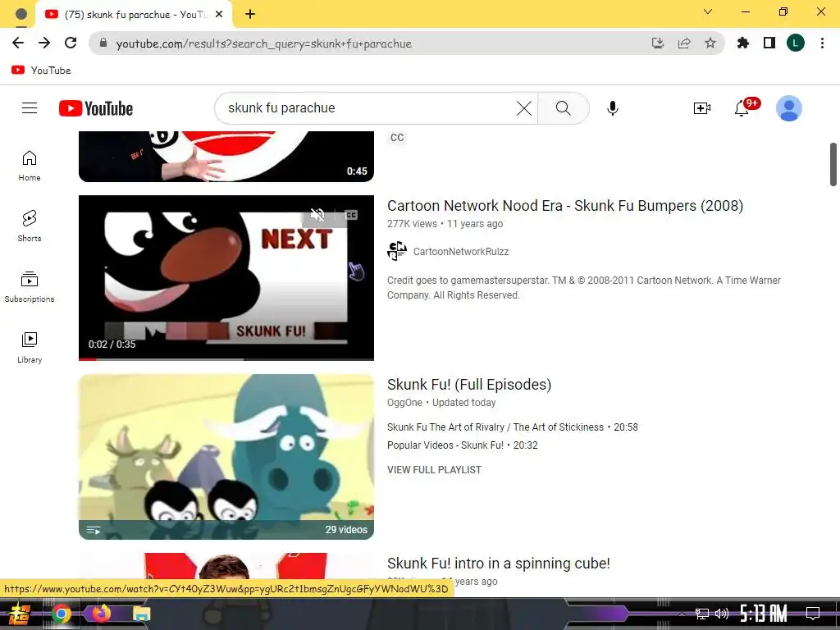Open the Skunk Fu! (Full Episodes) playlist title
840x630 pixels.
(x=468, y=385)
